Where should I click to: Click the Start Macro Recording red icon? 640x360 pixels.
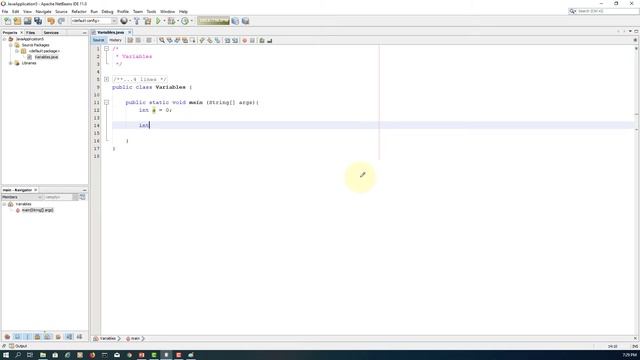pyautogui.click(x=244, y=40)
